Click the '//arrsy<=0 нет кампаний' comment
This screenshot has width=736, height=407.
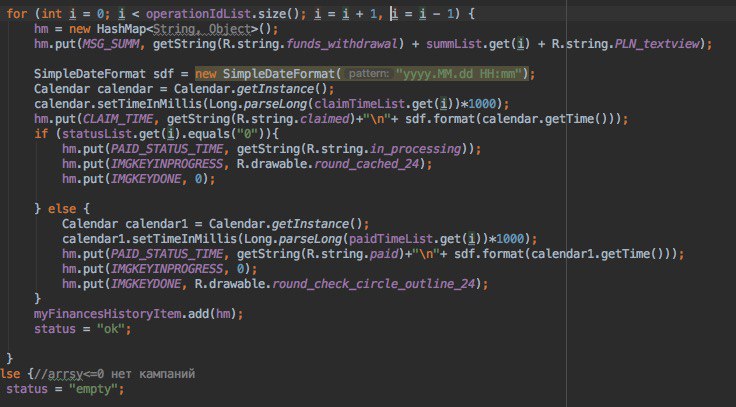(114, 374)
